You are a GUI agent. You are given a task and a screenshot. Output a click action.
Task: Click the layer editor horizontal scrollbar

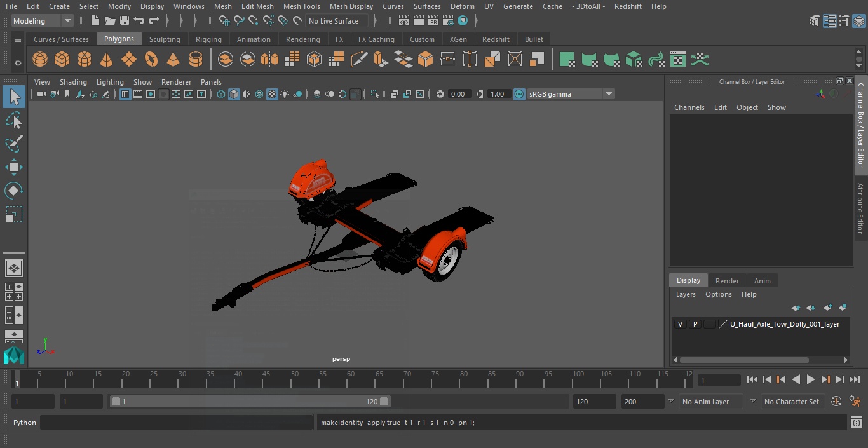pyautogui.click(x=744, y=360)
